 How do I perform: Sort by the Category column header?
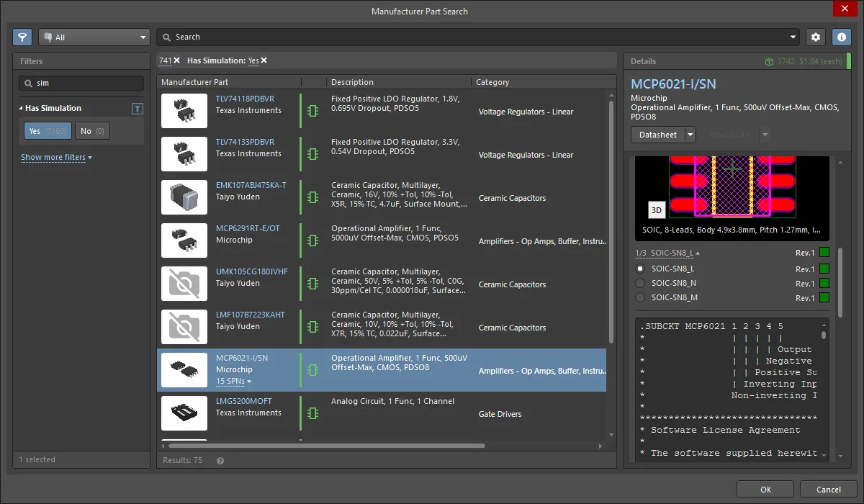coord(493,82)
